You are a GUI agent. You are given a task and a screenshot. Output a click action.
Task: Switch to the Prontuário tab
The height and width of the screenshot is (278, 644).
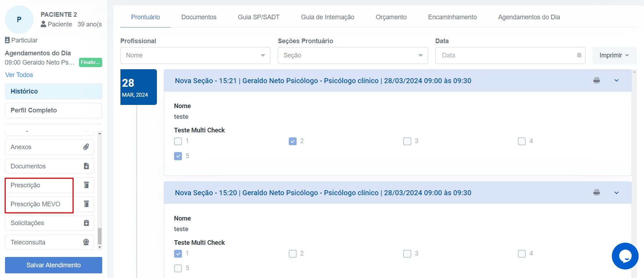pyautogui.click(x=145, y=17)
